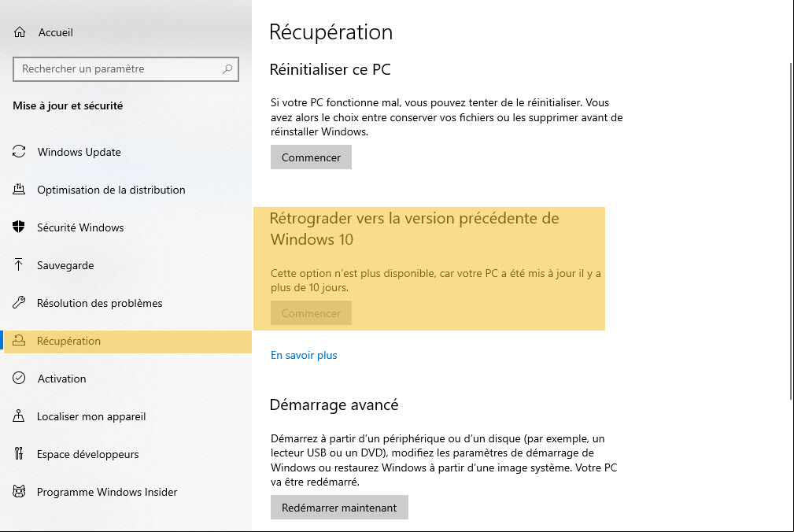
Task: Click the Sécurité Windows shield icon
Action: pos(19,227)
